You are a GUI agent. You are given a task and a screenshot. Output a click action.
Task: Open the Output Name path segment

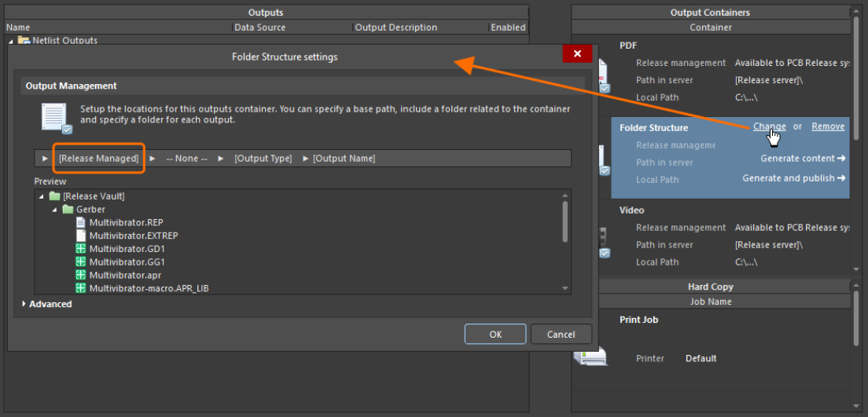point(344,159)
